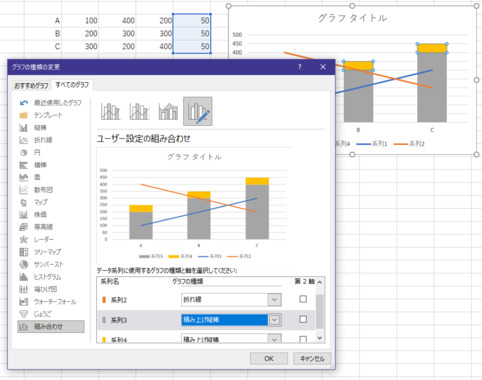Enable secondary axis checkbox for 系列2
The width and height of the screenshot is (482, 380).
(x=303, y=299)
